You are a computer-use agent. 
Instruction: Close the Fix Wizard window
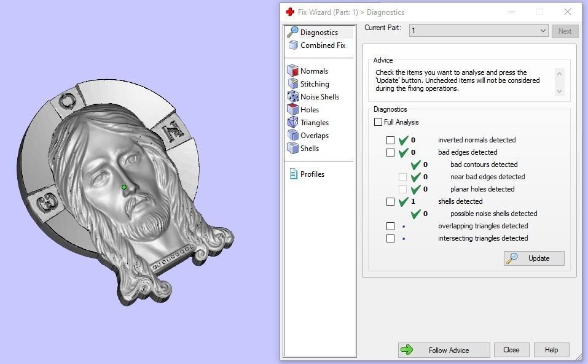tap(567, 12)
